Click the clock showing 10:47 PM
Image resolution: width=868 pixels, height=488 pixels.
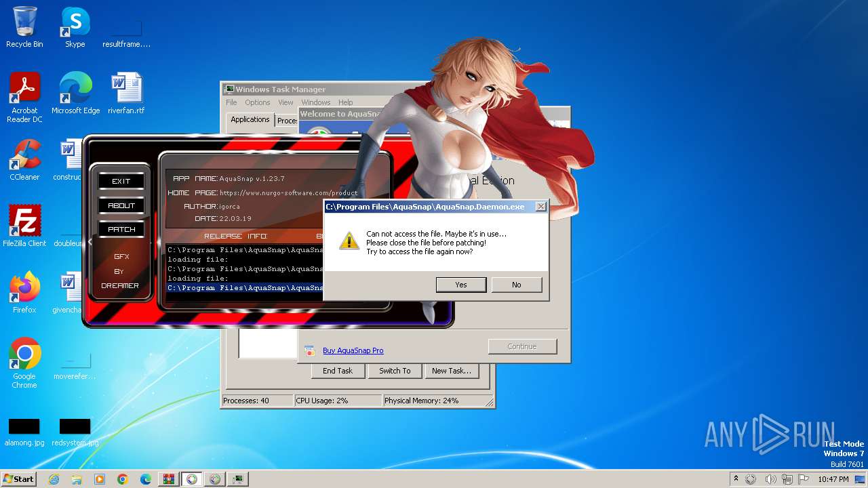pos(833,479)
